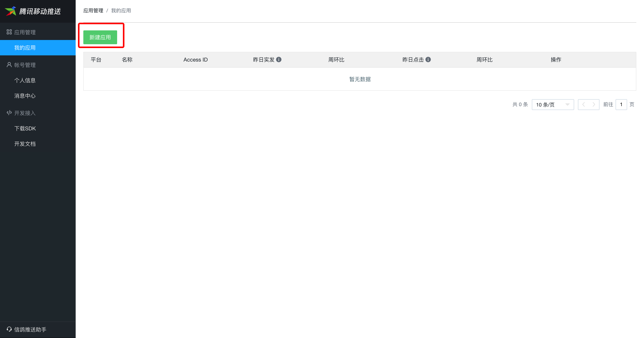The width and height of the screenshot is (644, 338).
Task: Click the 应用管理 grid icon
Action: (x=9, y=32)
